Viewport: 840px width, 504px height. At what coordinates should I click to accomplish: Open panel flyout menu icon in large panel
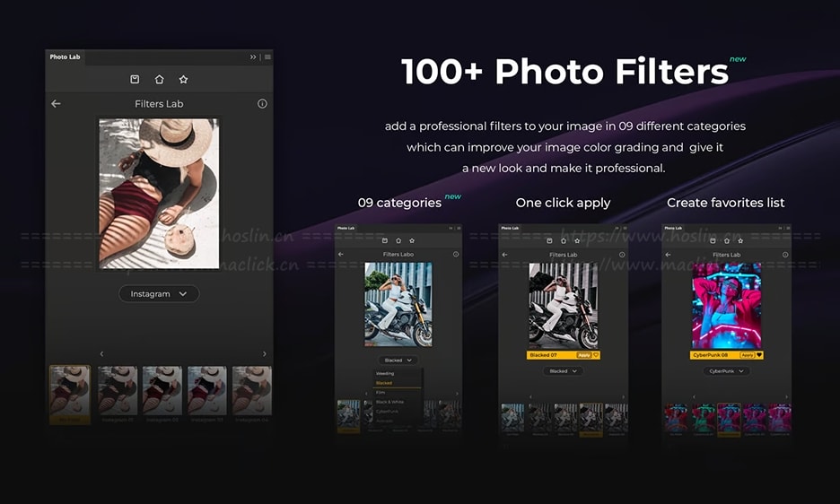coord(267,56)
